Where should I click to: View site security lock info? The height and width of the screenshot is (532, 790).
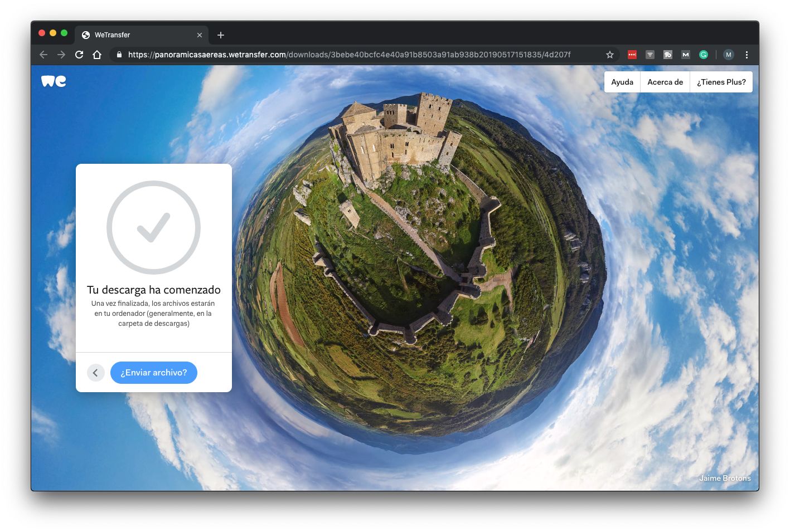(119, 55)
